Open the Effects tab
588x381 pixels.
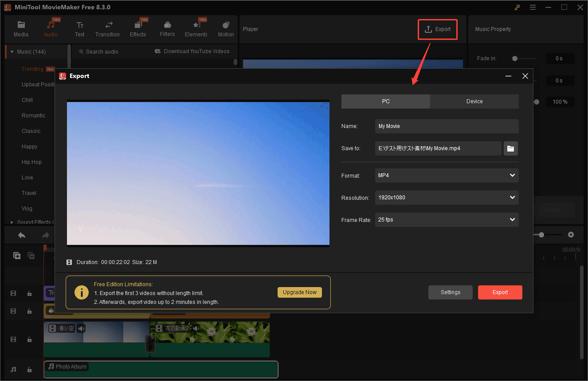(x=138, y=30)
